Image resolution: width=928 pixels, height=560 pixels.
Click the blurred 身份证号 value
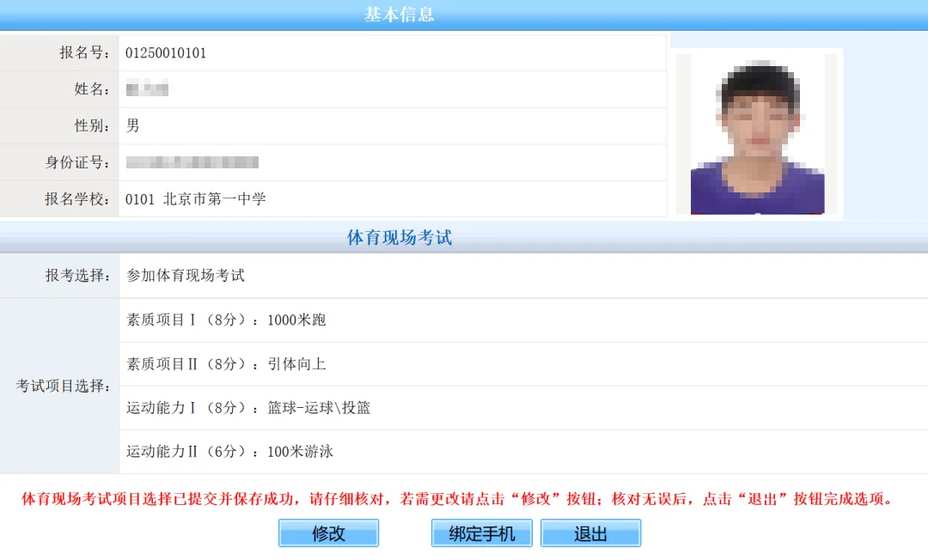click(x=192, y=162)
